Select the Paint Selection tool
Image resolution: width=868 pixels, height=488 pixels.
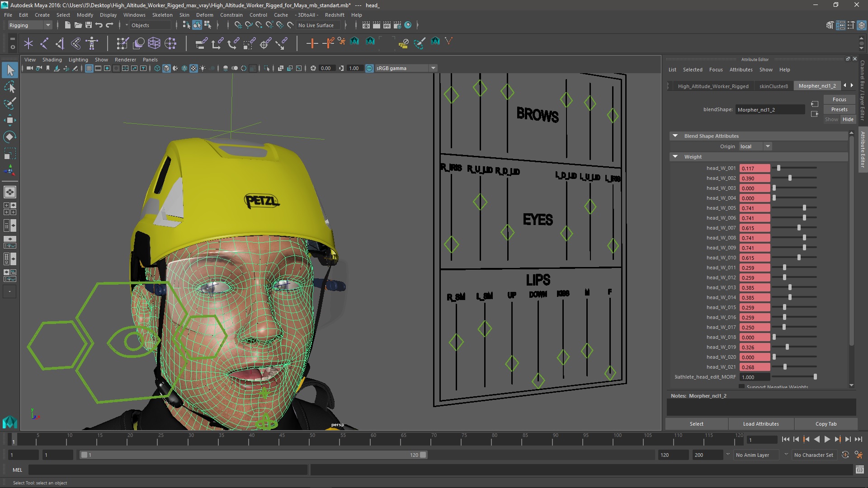[10, 103]
